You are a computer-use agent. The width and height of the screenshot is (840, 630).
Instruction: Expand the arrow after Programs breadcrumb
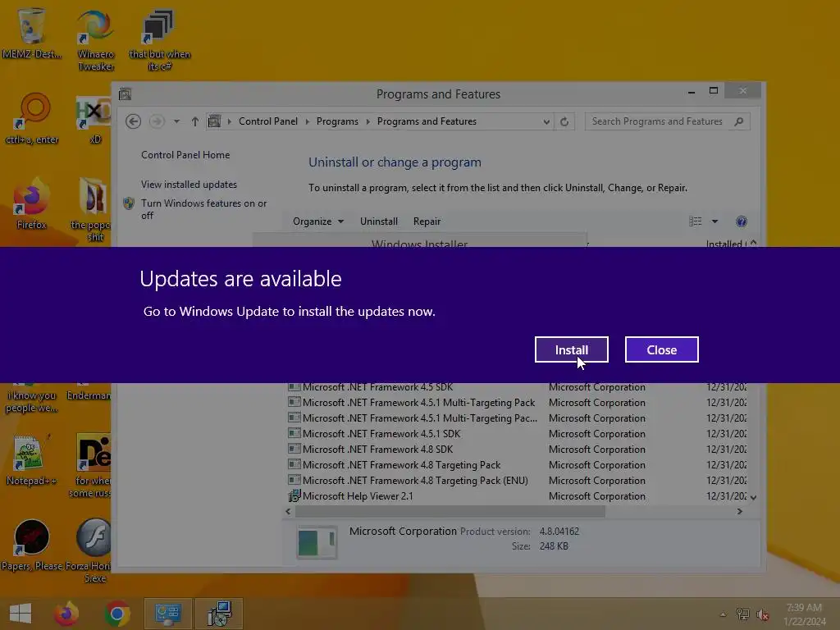(368, 121)
